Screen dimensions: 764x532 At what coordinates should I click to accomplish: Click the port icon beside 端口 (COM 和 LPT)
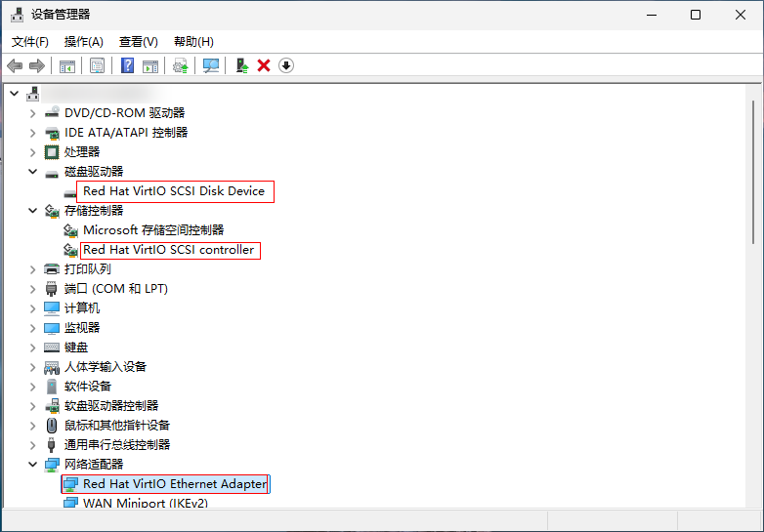pyautogui.click(x=51, y=289)
